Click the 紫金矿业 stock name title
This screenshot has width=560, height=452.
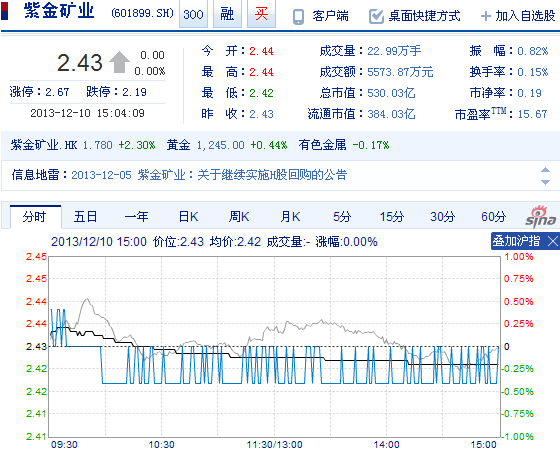[x=59, y=11]
